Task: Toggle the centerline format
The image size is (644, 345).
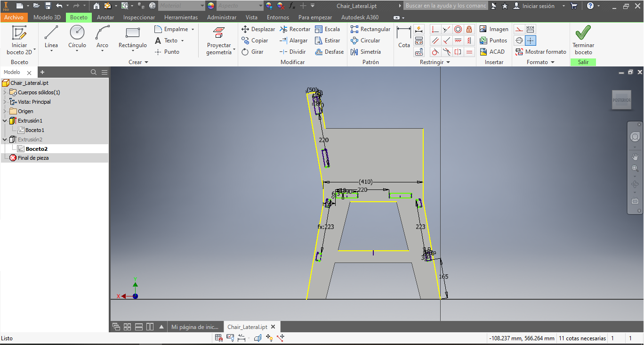Action: click(x=519, y=41)
